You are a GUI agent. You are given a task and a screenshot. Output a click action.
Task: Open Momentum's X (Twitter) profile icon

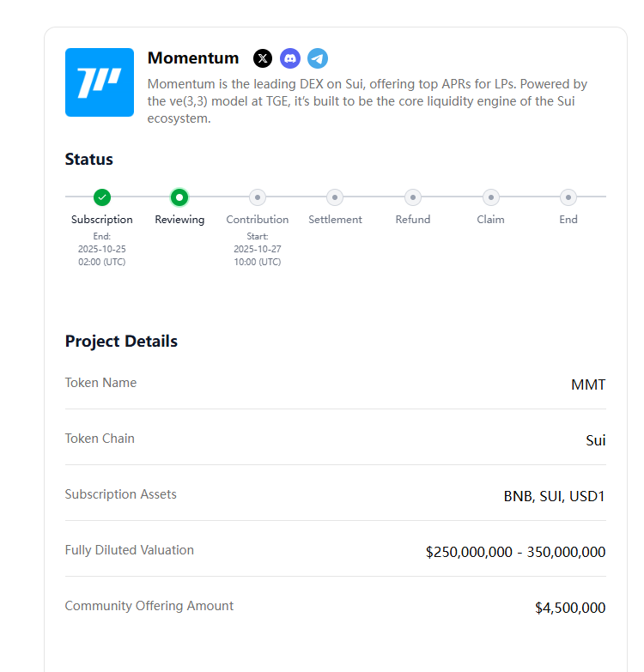pyautogui.click(x=263, y=58)
